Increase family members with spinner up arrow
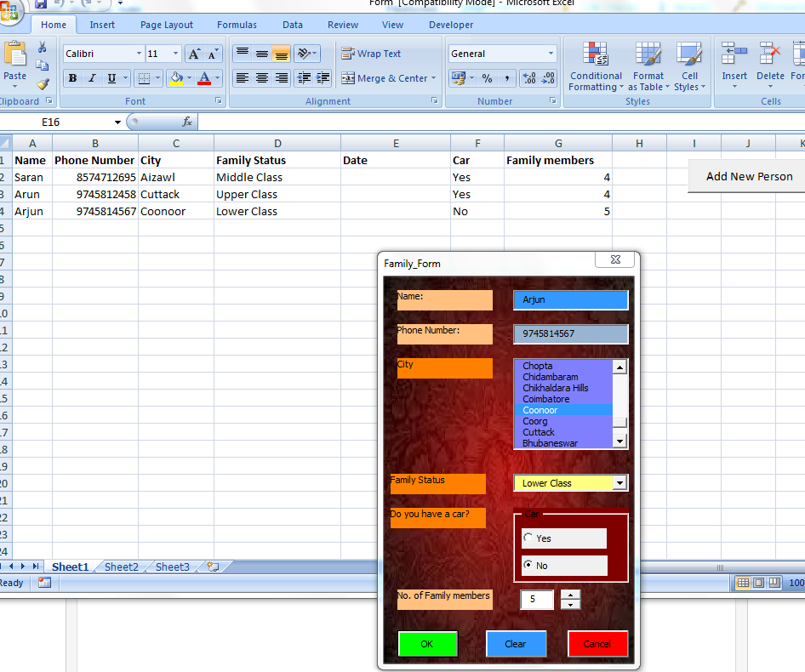805x672 pixels. coord(570,595)
